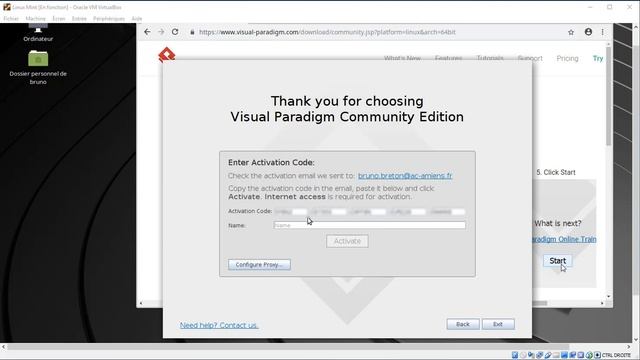Click the padlock icon in address bar

(192, 32)
